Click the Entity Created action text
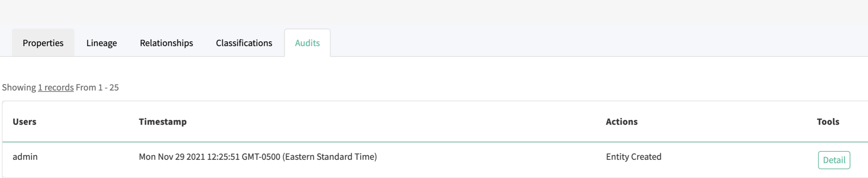Viewport: 868px width, 178px height. pos(633,156)
